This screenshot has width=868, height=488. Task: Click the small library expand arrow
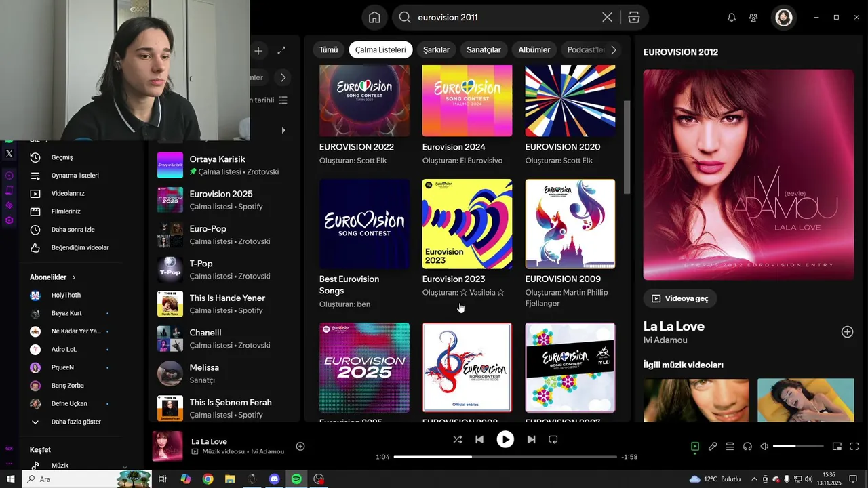click(x=283, y=130)
